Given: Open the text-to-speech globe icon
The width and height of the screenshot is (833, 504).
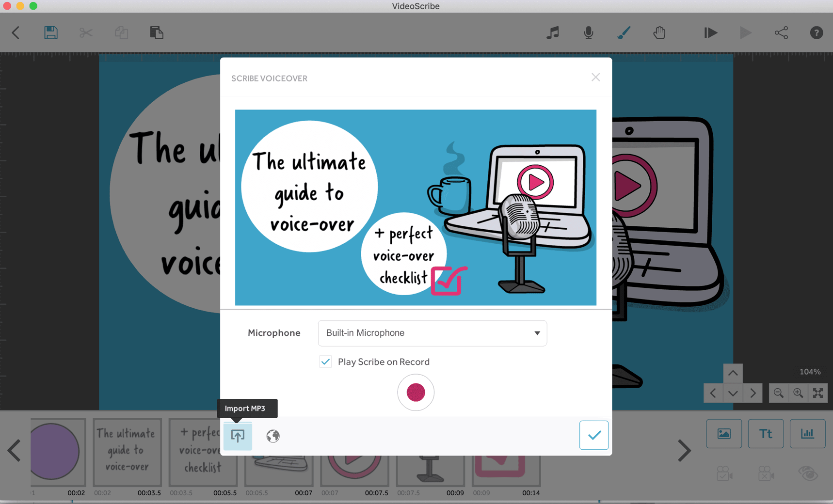Looking at the screenshot, I should click(x=272, y=436).
